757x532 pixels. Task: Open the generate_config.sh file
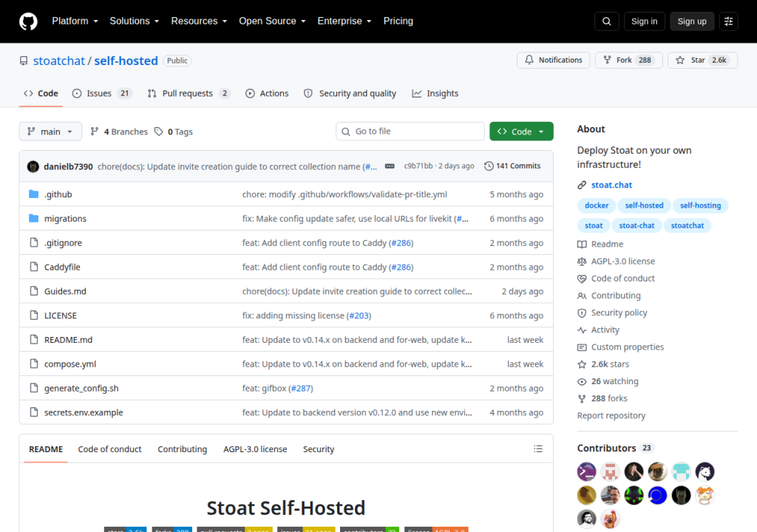81,388
